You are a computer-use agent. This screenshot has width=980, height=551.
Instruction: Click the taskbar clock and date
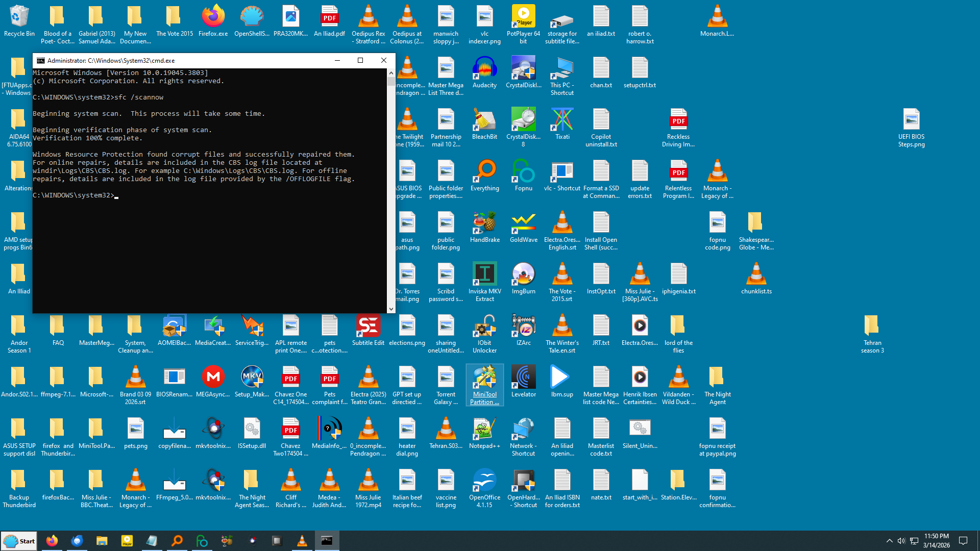click(936, 541)
